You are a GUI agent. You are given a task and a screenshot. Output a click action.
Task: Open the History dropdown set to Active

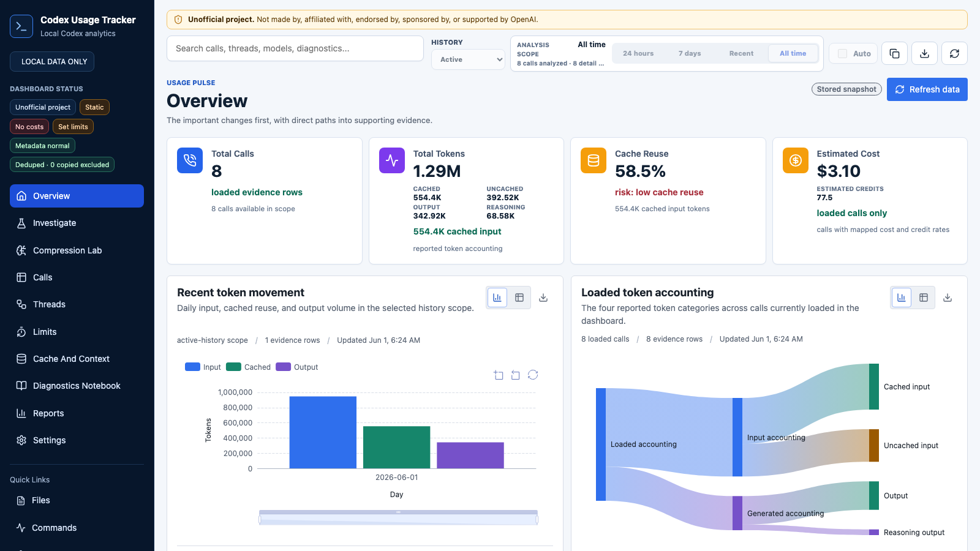pos(469,59)
